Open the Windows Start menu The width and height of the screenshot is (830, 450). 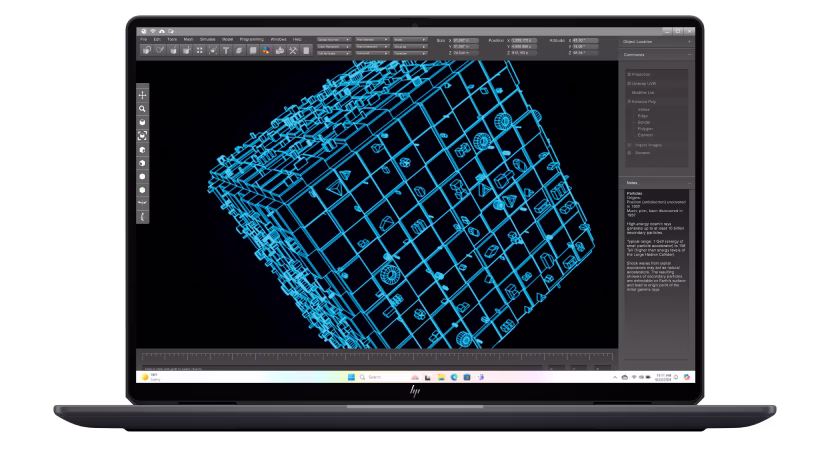pyautogui.click(x=351, y=377)
